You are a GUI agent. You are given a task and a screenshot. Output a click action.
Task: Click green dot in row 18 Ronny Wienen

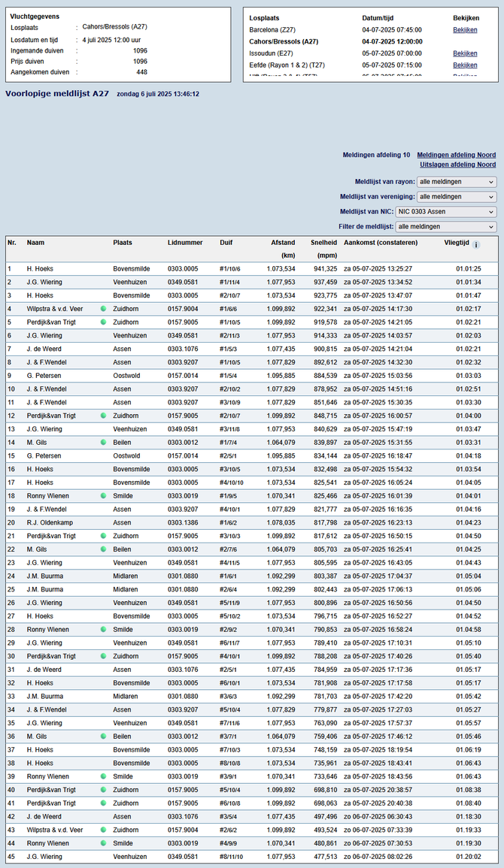tap(103, 496)
